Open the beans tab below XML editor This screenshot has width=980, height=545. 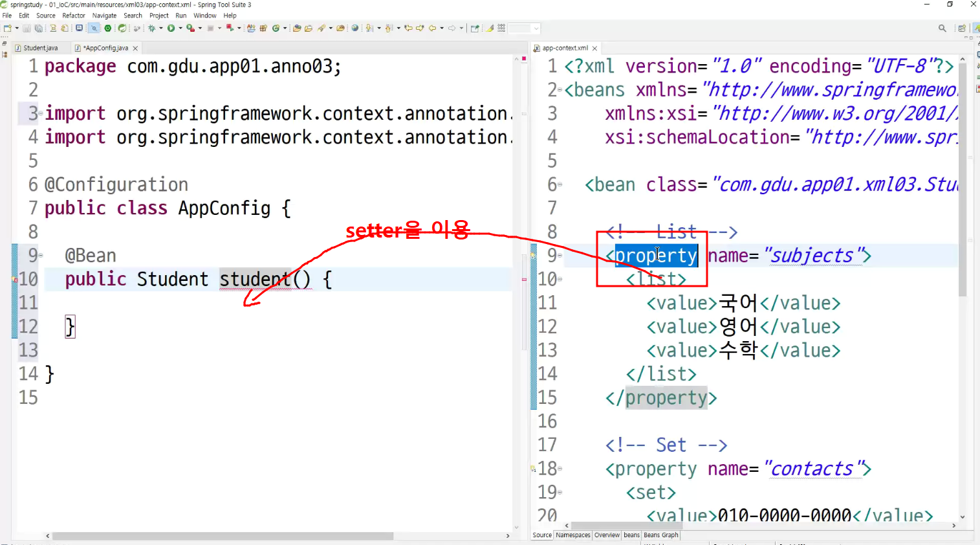pyautogui.click(x=631, y=535)
